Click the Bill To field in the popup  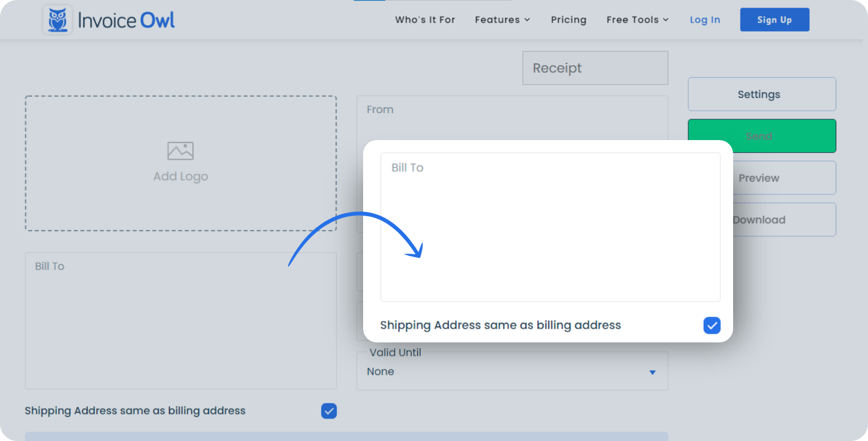(x=550, y=225)
